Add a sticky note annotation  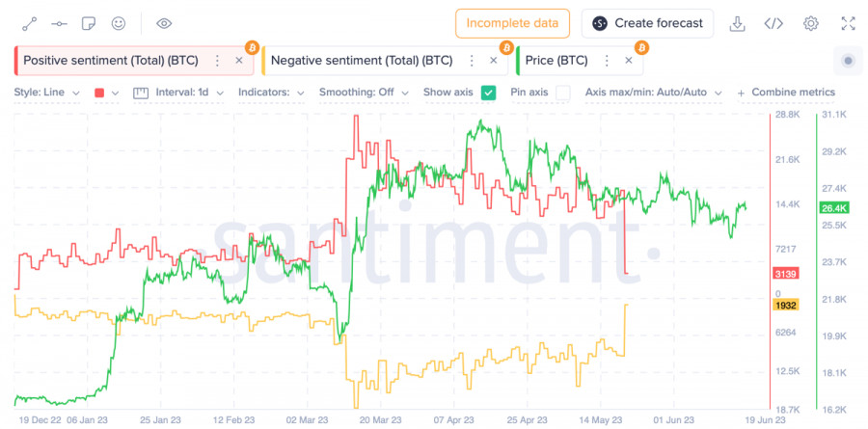[x=89, y=23]
